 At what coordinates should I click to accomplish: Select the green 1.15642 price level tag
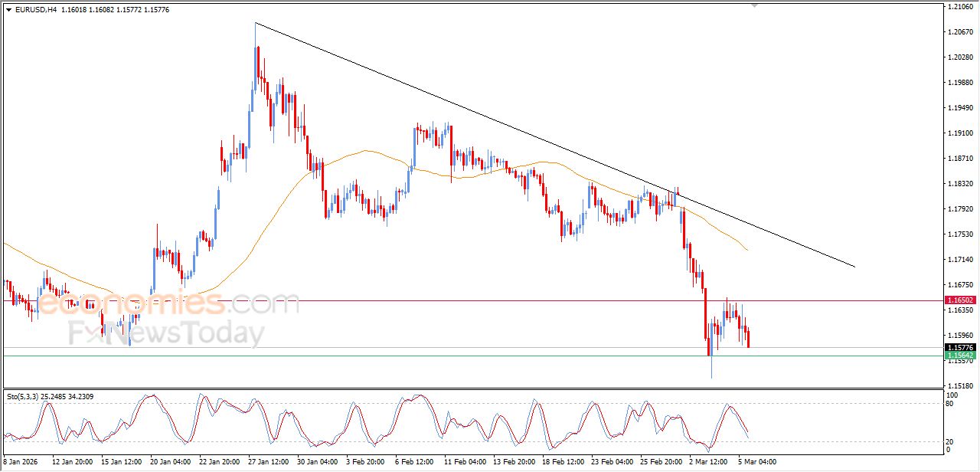[x=960, y=356]
